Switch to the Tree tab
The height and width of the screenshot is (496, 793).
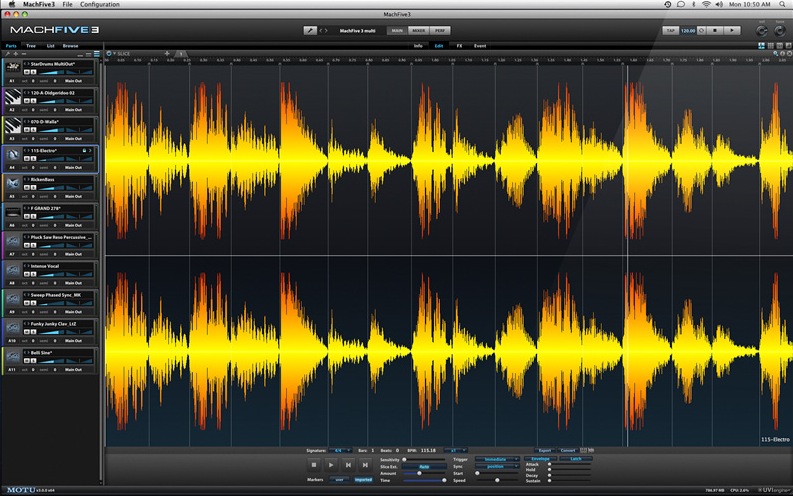tap(31, 46)
